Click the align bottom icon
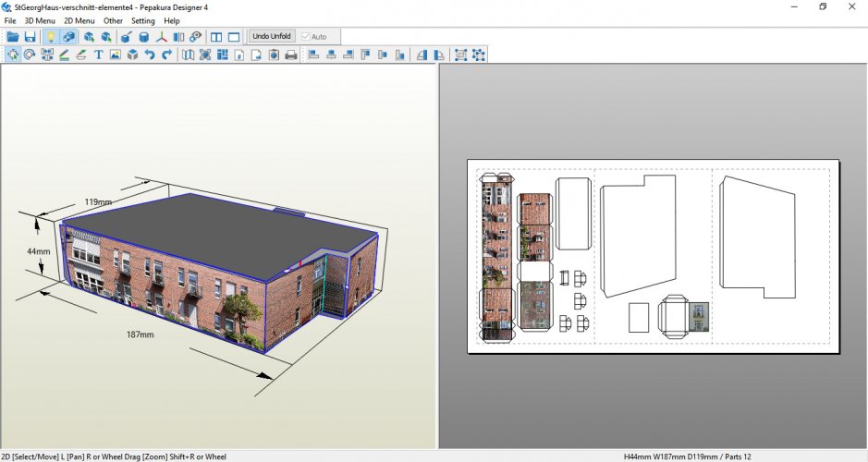Viewport: 868px width, 462px height. click(x=399, y=55)
